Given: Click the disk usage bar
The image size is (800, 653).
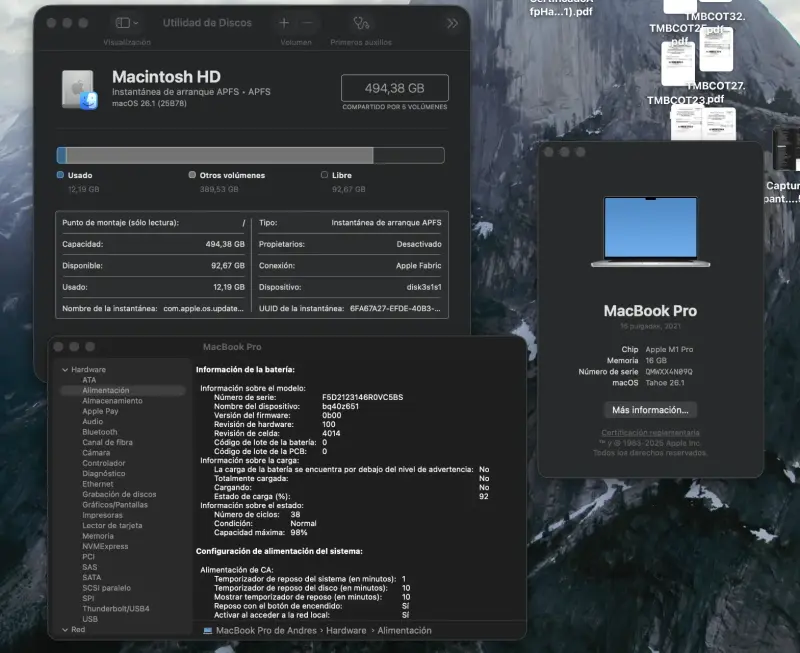Looking at the screenshot, I should tap(250, 155).
